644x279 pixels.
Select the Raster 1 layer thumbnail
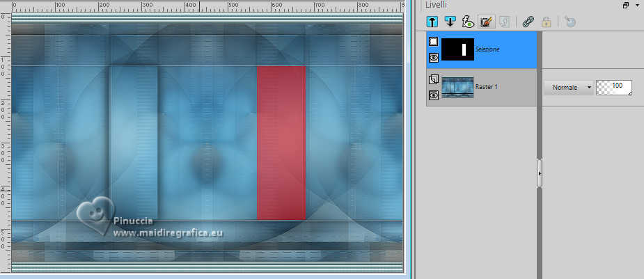click(457, 87)
